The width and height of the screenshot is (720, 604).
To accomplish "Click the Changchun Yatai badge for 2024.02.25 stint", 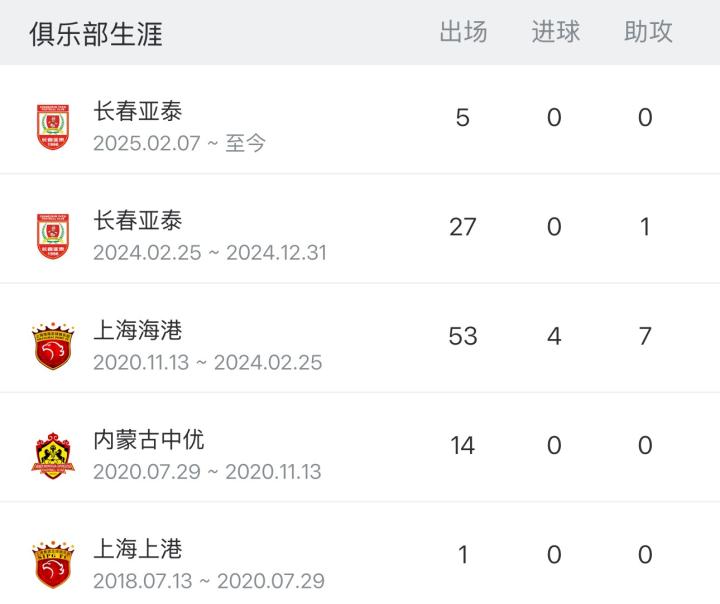I will [x=52, y=237].
